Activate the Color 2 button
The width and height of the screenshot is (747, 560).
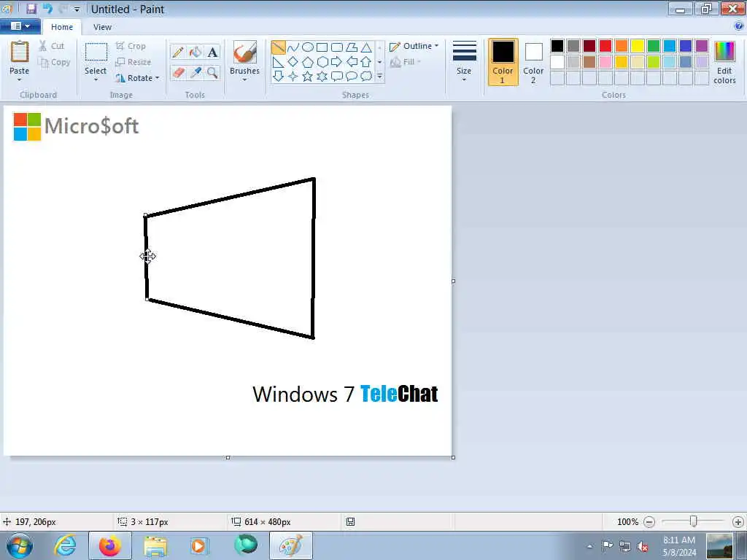click(x=533, y=62)
